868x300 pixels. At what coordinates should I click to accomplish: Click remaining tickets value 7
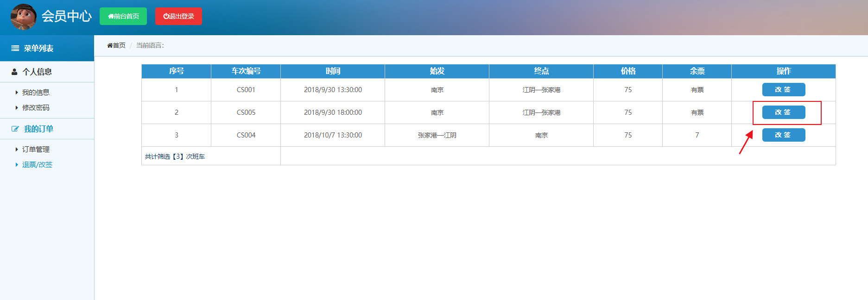point(697,135)
